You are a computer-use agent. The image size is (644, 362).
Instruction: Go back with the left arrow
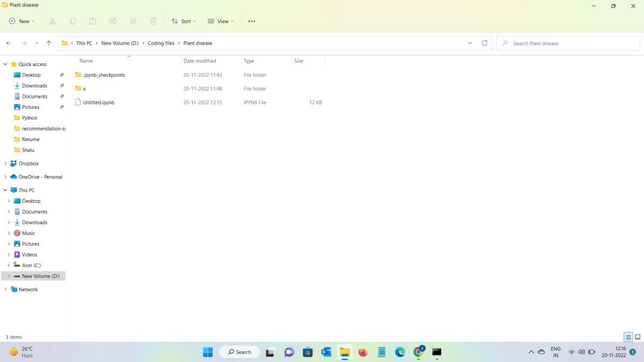click(x=9, y=43)
